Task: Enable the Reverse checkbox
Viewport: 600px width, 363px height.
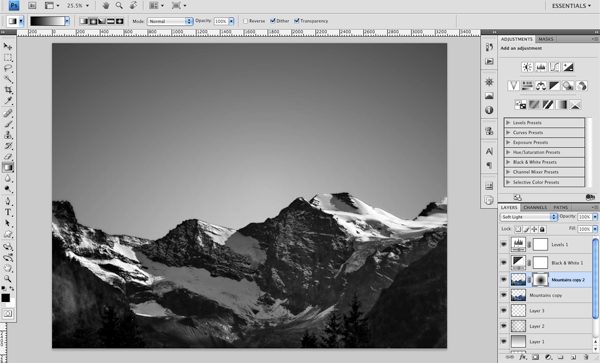Action: 245,21
